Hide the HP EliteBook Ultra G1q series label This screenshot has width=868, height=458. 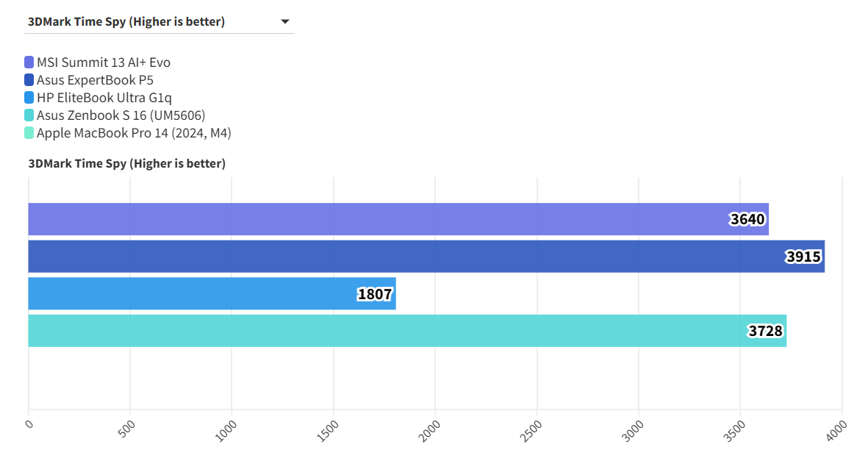coord(104,98)
